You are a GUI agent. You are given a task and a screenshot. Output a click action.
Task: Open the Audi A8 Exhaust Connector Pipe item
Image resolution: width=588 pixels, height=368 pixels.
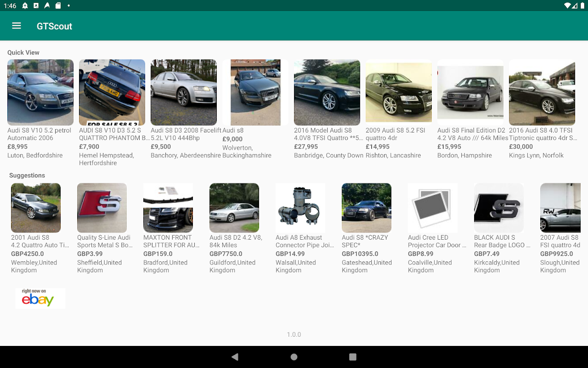300,208
